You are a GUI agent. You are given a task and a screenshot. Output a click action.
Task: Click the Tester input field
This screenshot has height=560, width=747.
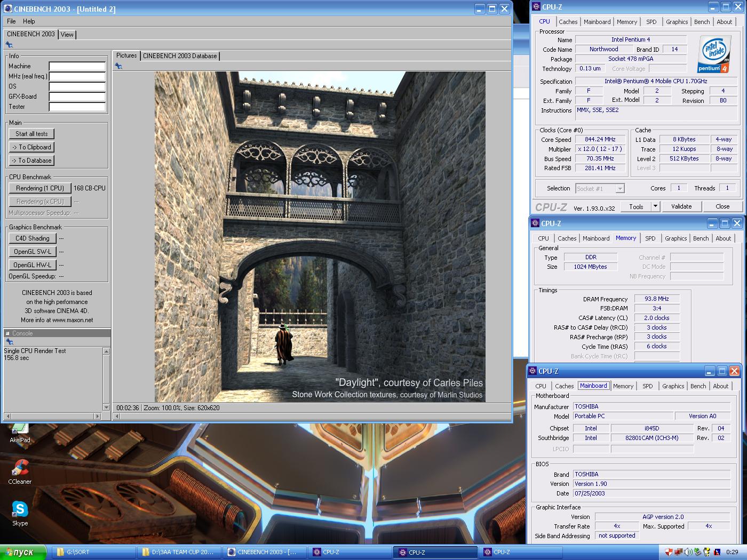pos(77,107)
